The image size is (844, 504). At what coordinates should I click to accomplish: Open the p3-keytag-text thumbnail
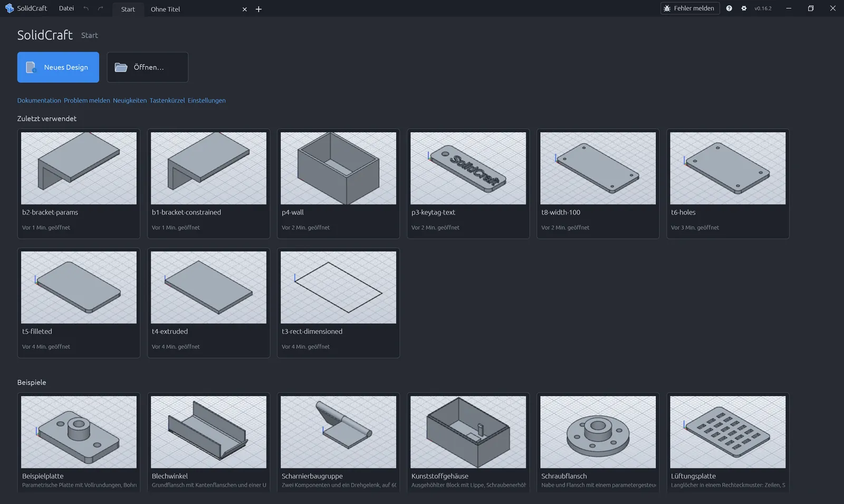click(468, 168)
